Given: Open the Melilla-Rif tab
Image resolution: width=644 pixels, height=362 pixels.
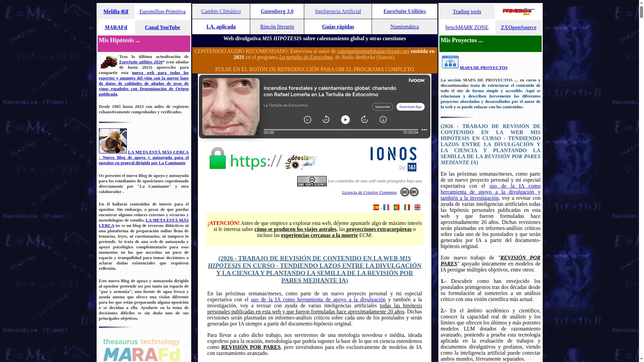Looking at the screenshot, I should coord(116,11).
